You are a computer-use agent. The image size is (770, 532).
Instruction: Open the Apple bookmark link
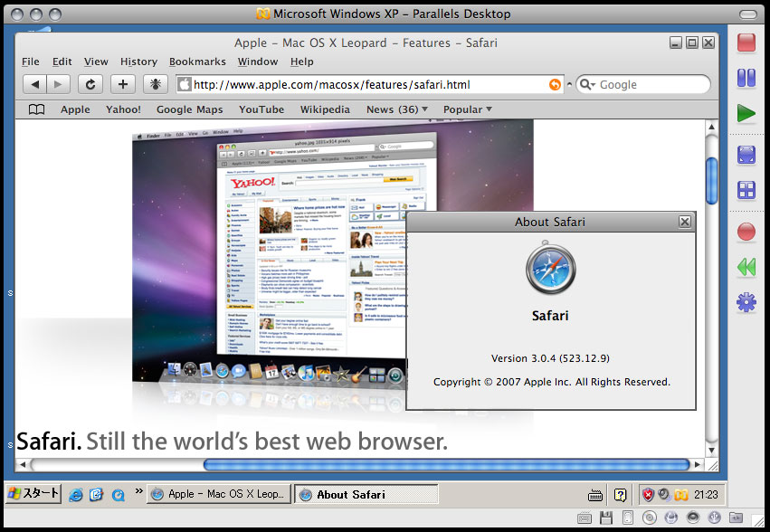[75, 109]
